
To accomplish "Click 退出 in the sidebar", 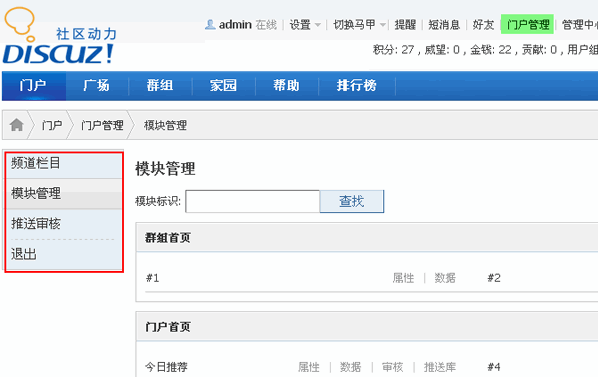I will 64,254.
